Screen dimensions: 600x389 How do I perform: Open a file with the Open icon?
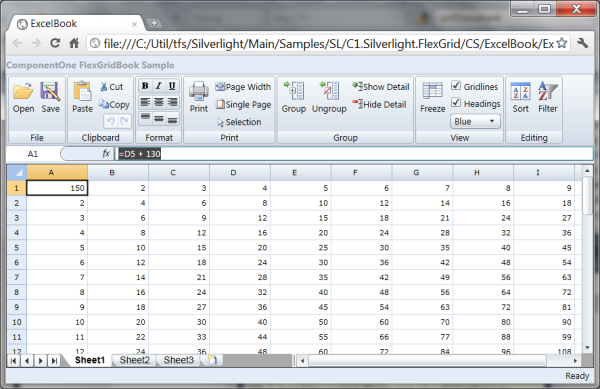click(x=23, y=91)
